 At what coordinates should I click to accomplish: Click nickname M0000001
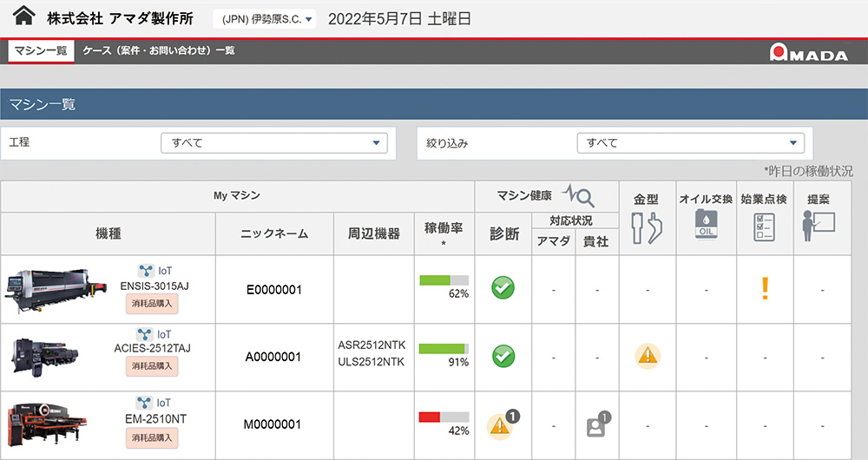point(273,424)
